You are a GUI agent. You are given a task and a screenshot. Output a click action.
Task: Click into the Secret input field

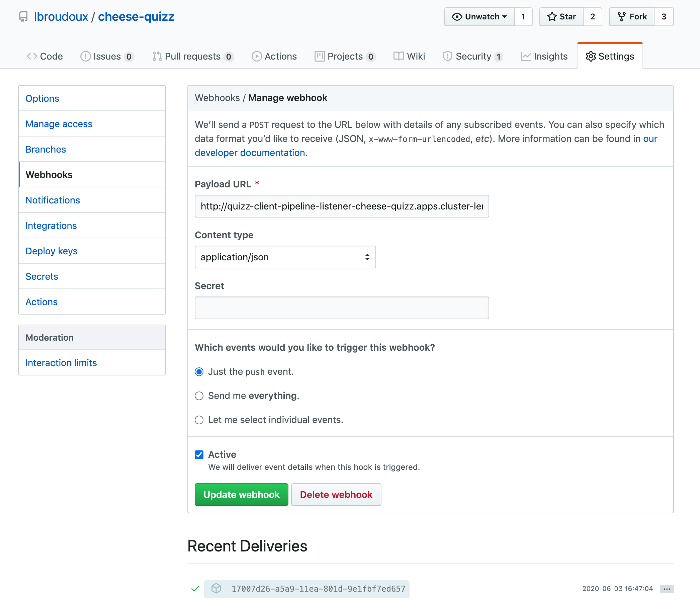point(341,308)
